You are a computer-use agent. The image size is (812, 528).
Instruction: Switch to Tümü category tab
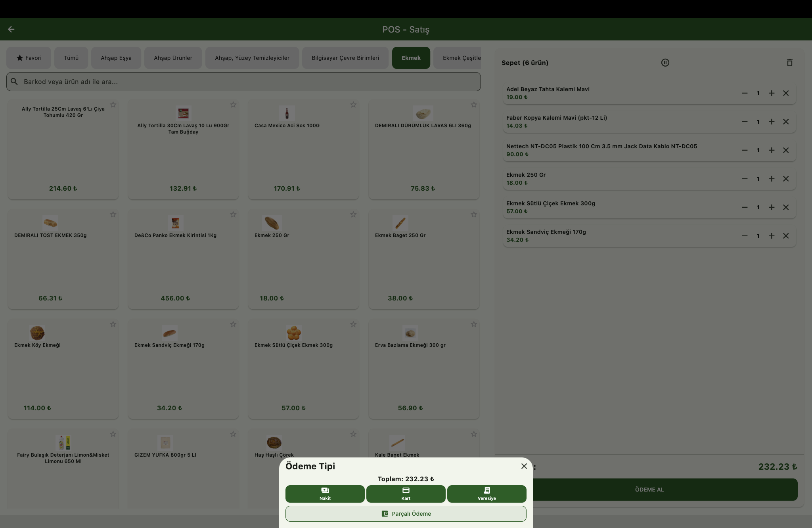(x=71, y=58)
